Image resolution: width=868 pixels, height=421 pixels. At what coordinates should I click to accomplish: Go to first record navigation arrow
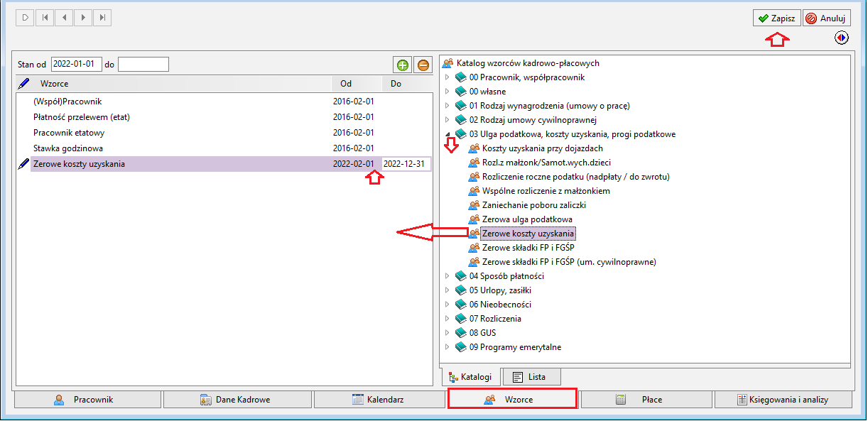click(45, 17)
